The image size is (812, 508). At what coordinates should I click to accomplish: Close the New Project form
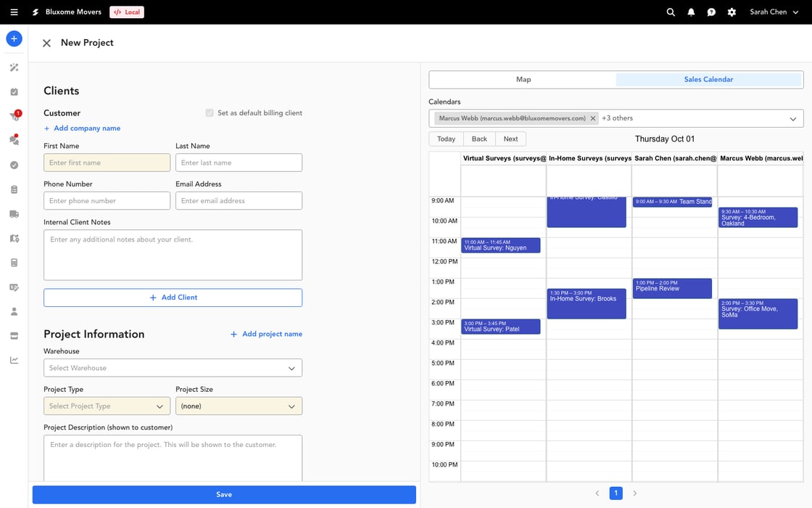point(46,43)
